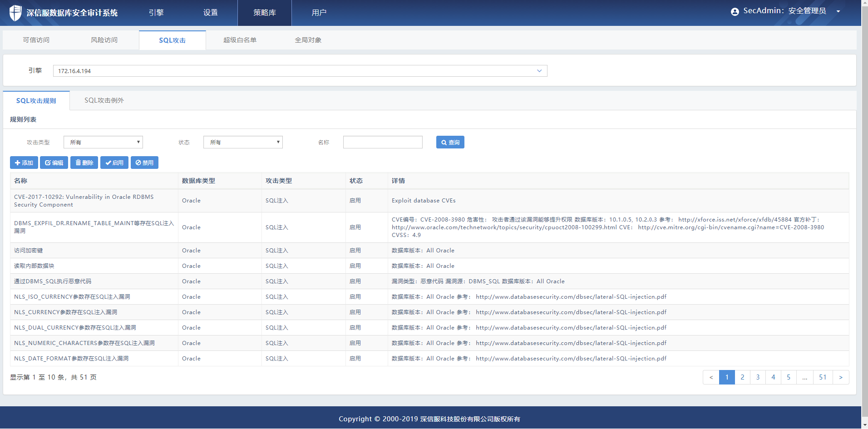Screen dimensions: 868x429
Task: Select the CVE-2017-10292 rule row
Action: click(84, 201)
